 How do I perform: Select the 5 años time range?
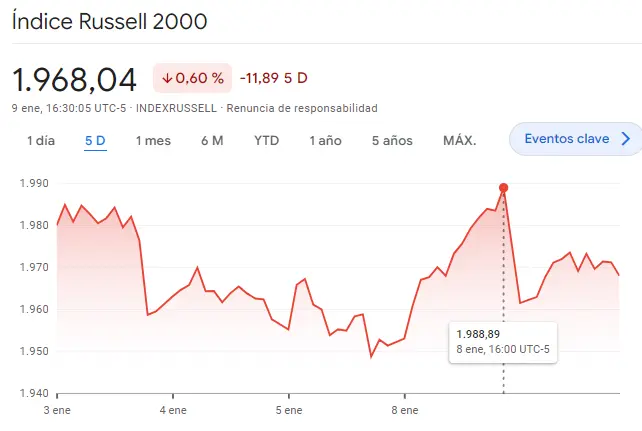pyautogui.click(x=392, y=140)
